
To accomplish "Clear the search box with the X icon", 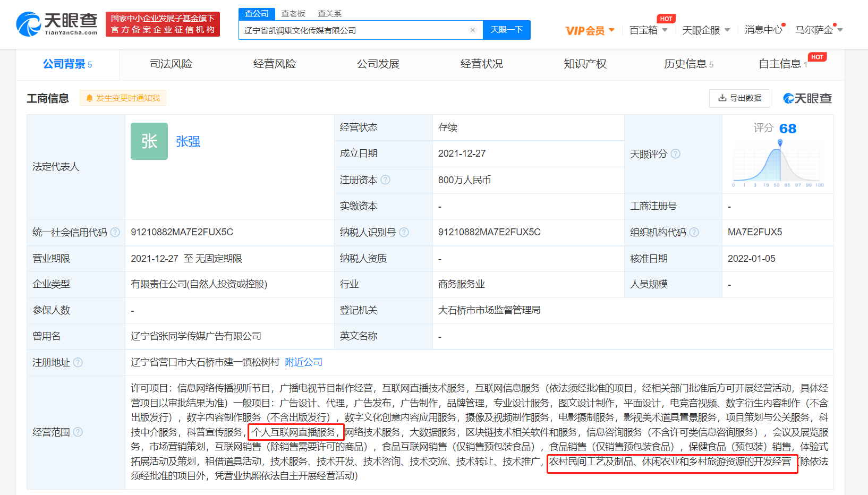I will [x=472, y=30].
